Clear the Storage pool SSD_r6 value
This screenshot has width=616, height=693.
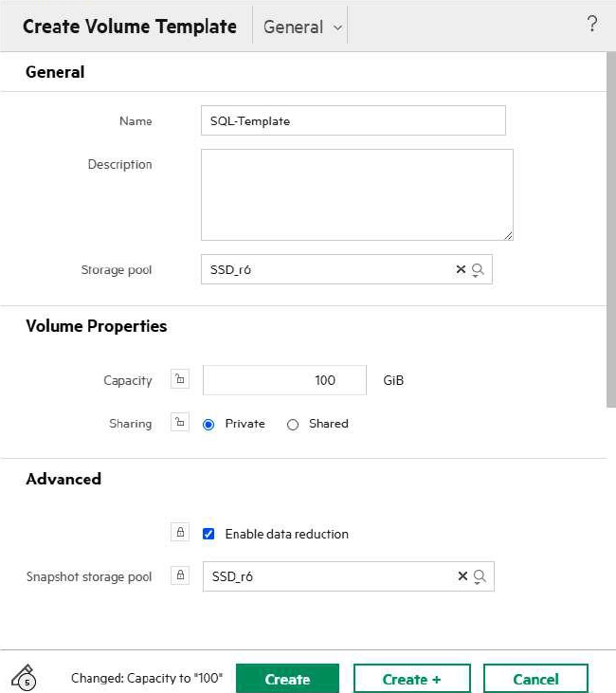(x=461, y=269)
